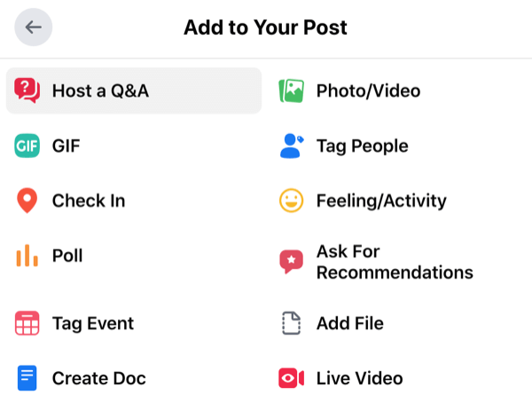Choose Ask For Recommendations text

pyautogui.click(x=395, y=262)
